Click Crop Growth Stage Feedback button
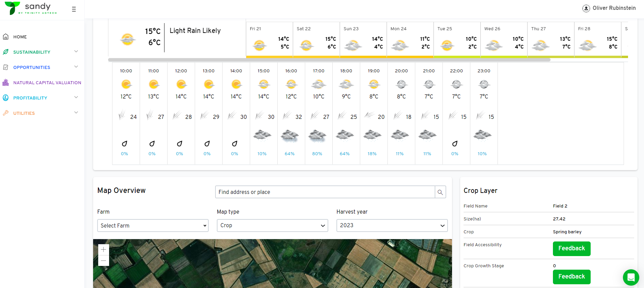644x288 pixels. (x=572, y=277)
